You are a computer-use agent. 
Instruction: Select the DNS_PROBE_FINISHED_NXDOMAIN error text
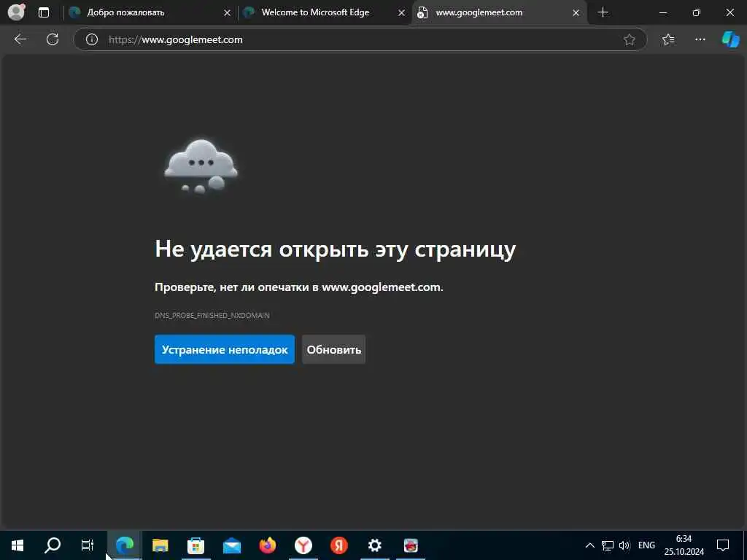point(212,315)
